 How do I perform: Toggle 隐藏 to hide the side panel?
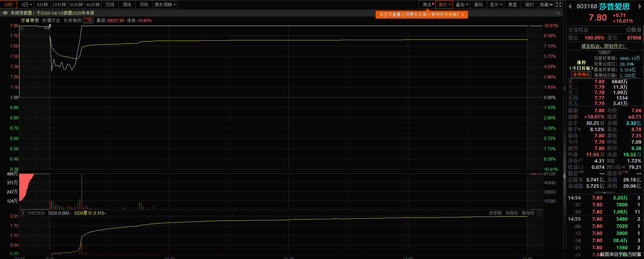[546, 5]
